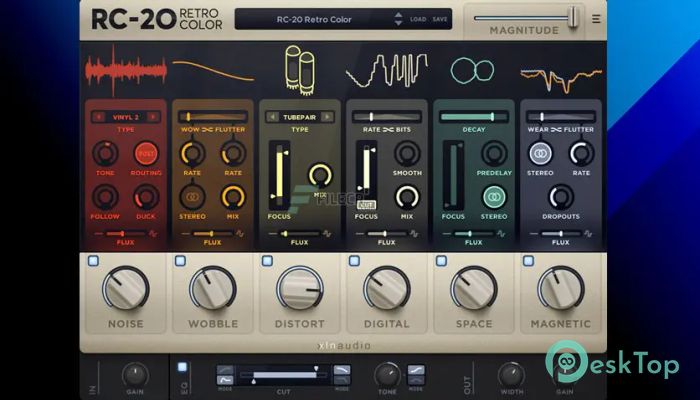
Task: Click the large DIGITAL amount knob
Action: [387, 288]
